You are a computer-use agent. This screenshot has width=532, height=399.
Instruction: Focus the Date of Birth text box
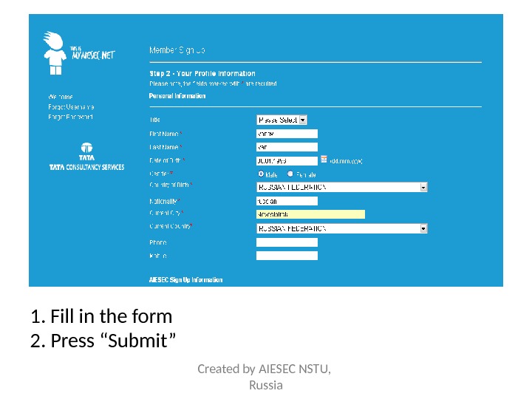[x=287, y=160]
